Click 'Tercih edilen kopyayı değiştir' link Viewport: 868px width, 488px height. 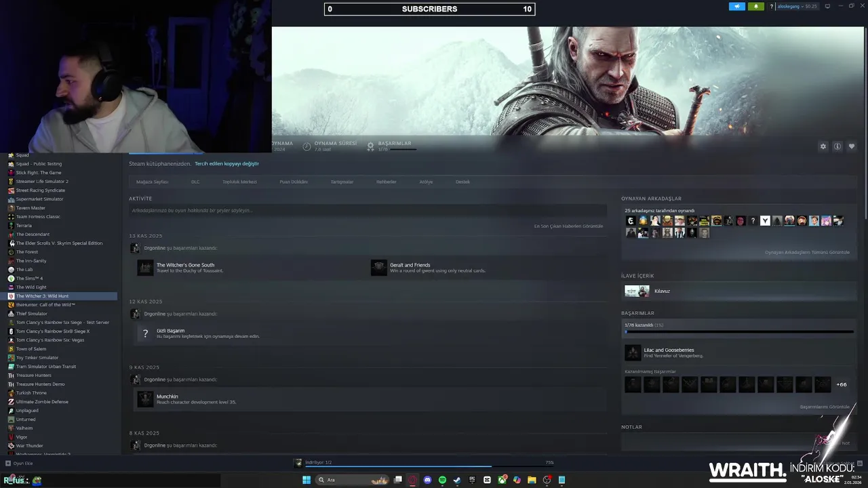[226, 163]
